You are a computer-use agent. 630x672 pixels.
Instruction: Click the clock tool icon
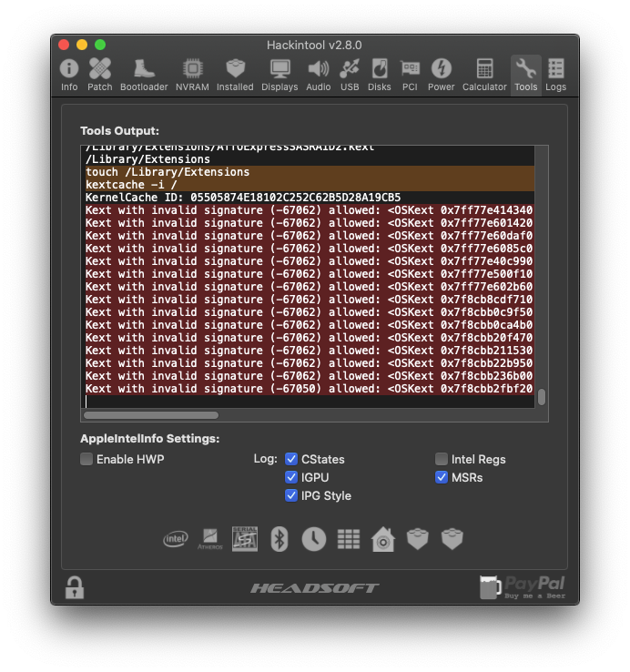pos(314,539)
